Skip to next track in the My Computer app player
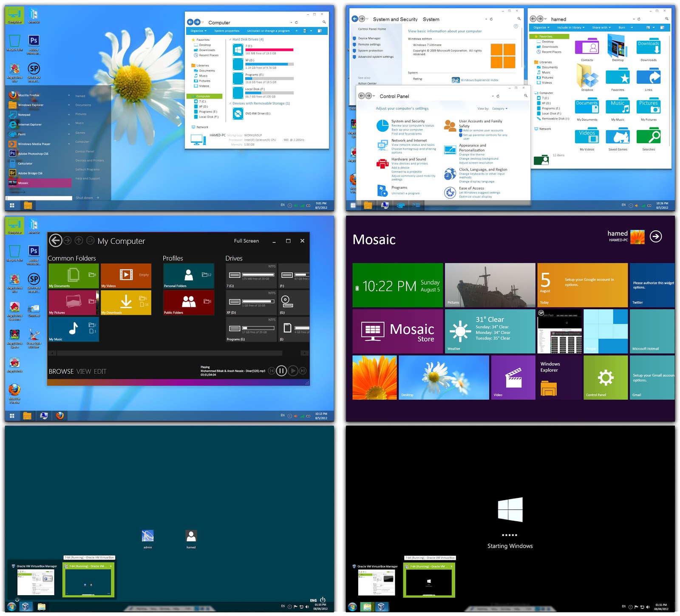 (303, 371)
